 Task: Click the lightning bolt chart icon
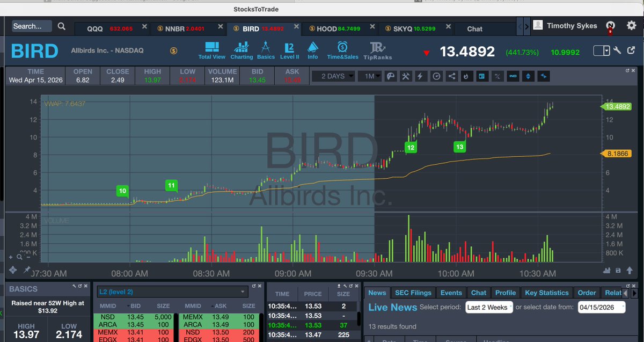421,76
